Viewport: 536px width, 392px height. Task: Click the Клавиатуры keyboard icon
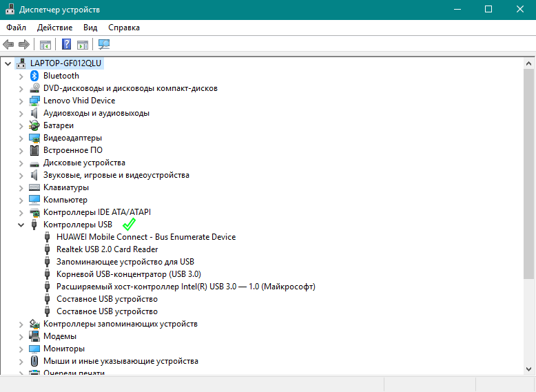coord(34,187)
